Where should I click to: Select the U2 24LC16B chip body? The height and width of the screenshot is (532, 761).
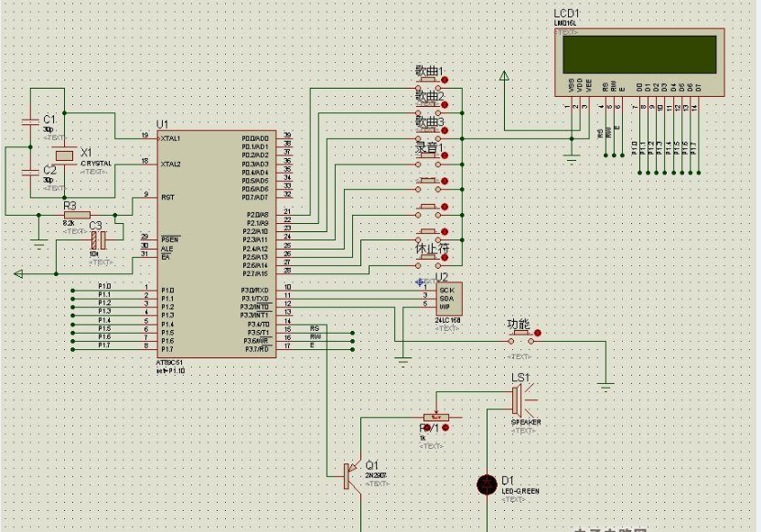click(x=449, y=299)
